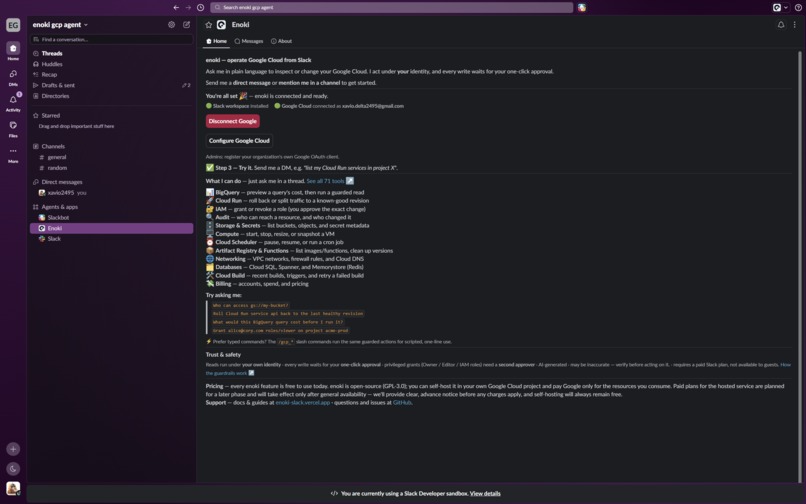Click the Billing feature line
806x504 pixels.
click(258, 284)
